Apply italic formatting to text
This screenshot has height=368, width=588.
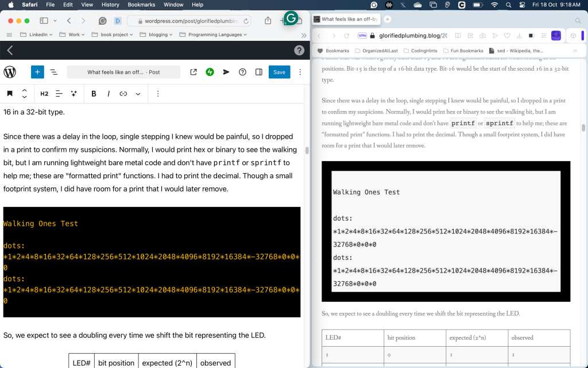[x=109, y=93]
